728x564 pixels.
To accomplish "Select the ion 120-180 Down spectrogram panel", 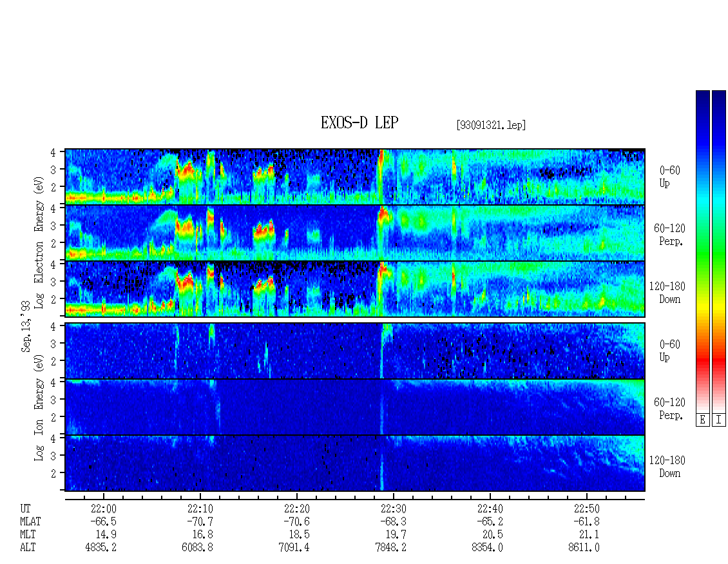I will pos(355,463).
